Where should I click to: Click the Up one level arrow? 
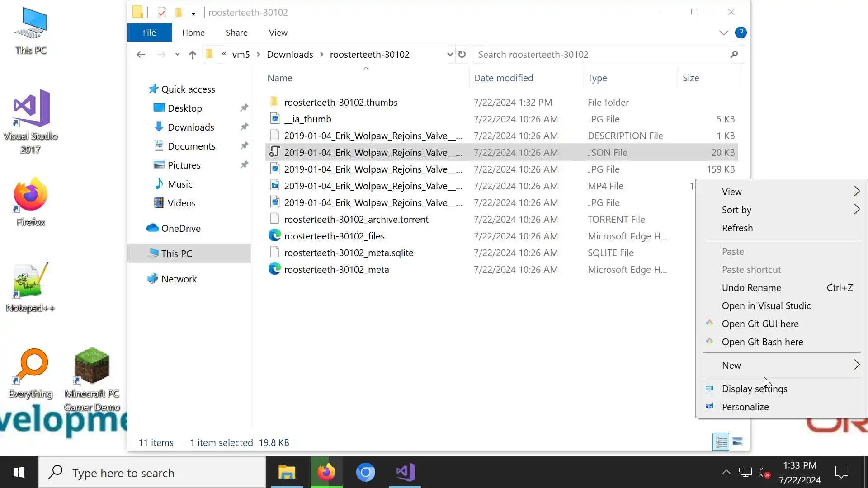tap(193, 55)
